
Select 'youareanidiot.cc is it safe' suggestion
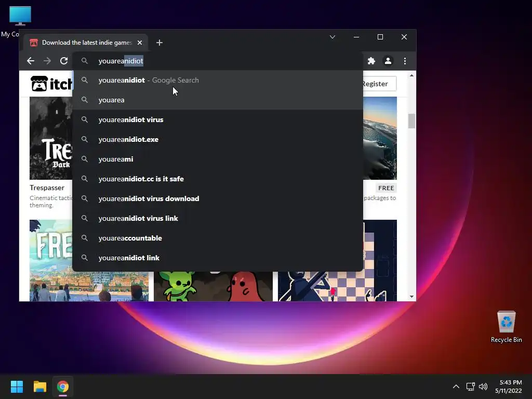218,179
